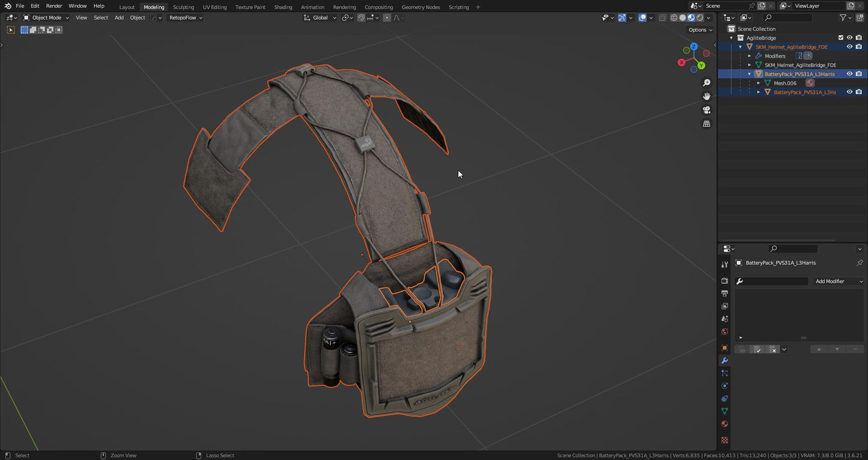Open the Add Modifier dropdown

tap(839, 281)
